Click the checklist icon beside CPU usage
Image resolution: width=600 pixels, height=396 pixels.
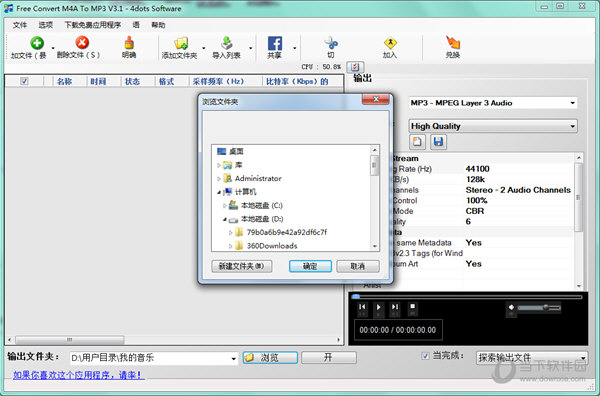(355, 67)
